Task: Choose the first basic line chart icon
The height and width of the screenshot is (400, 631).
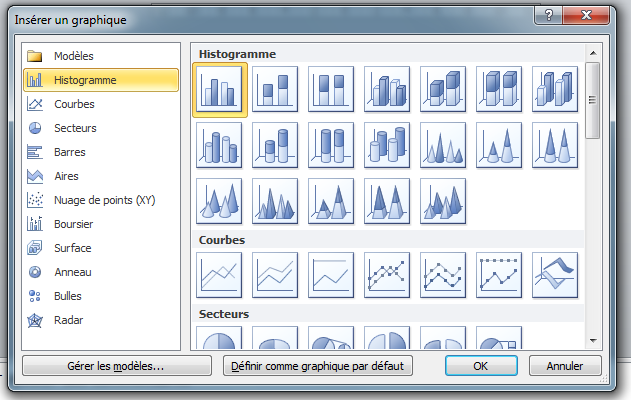Action: tap(219, 275)
